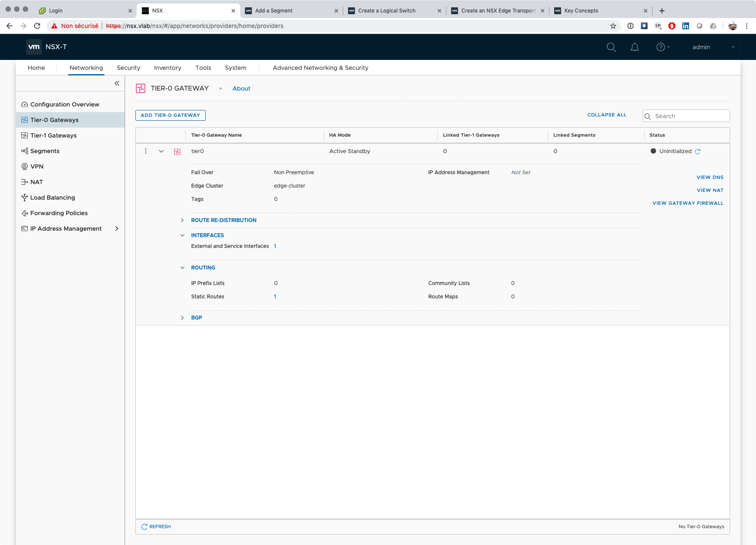756x545 pixels.
Task: Bookmark this page with the star icon
Action: [613, 26]
